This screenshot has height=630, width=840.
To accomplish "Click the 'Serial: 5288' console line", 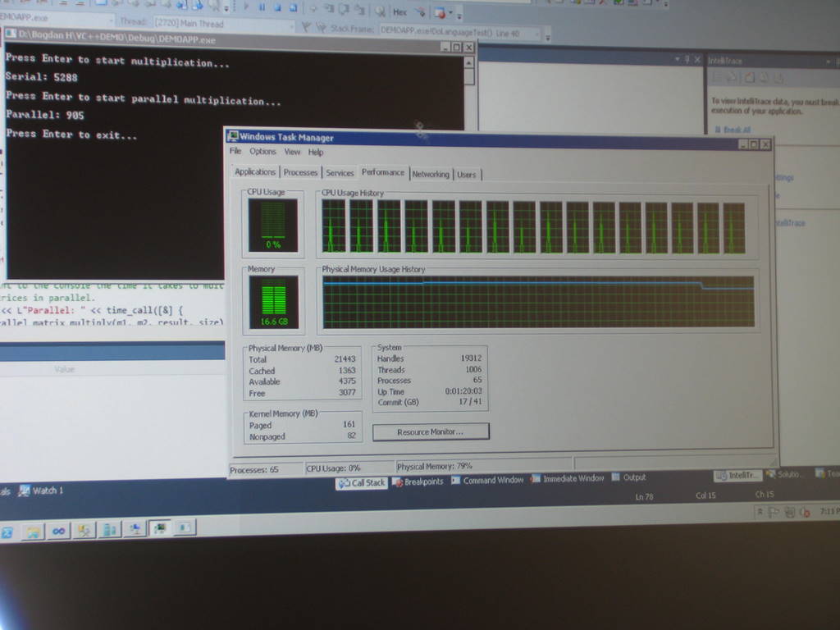I will pyautogui.click(x=41, y=77).
